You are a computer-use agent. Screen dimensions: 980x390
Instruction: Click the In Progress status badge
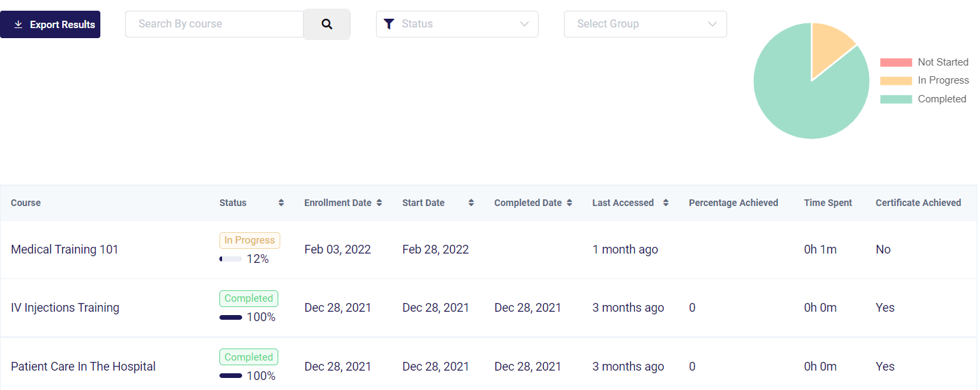pyautogui.click(x=250, y=240)
